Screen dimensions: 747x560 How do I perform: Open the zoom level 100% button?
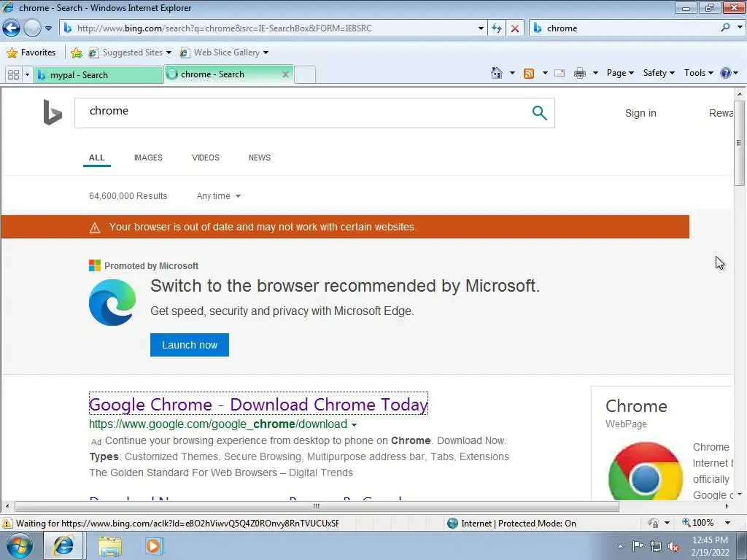coord(698,523)
